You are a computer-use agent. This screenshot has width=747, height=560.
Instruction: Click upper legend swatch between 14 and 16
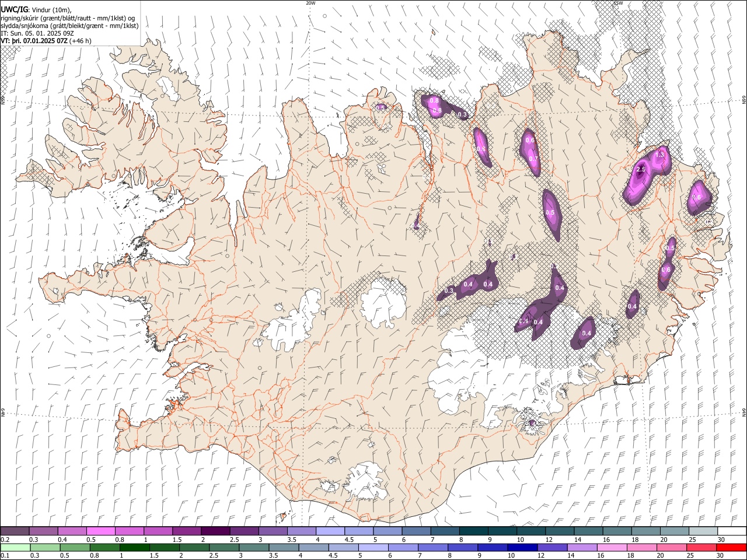[589, 531]
